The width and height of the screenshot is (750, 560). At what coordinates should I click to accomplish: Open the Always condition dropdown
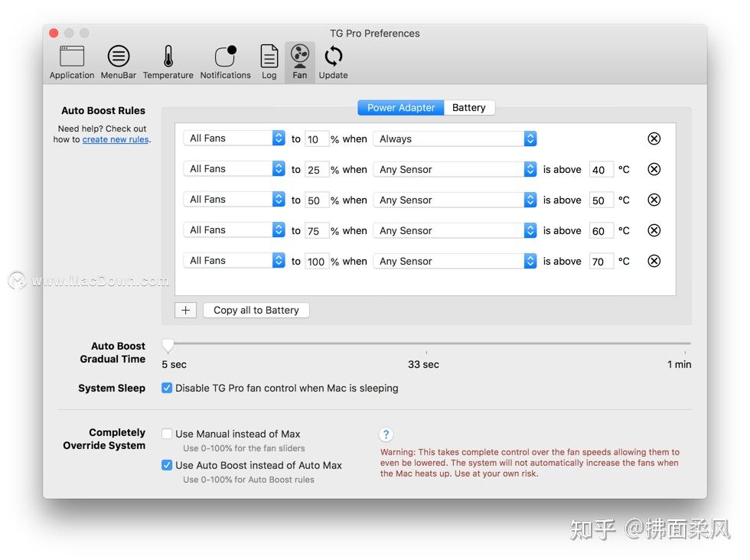coord(455,138)
